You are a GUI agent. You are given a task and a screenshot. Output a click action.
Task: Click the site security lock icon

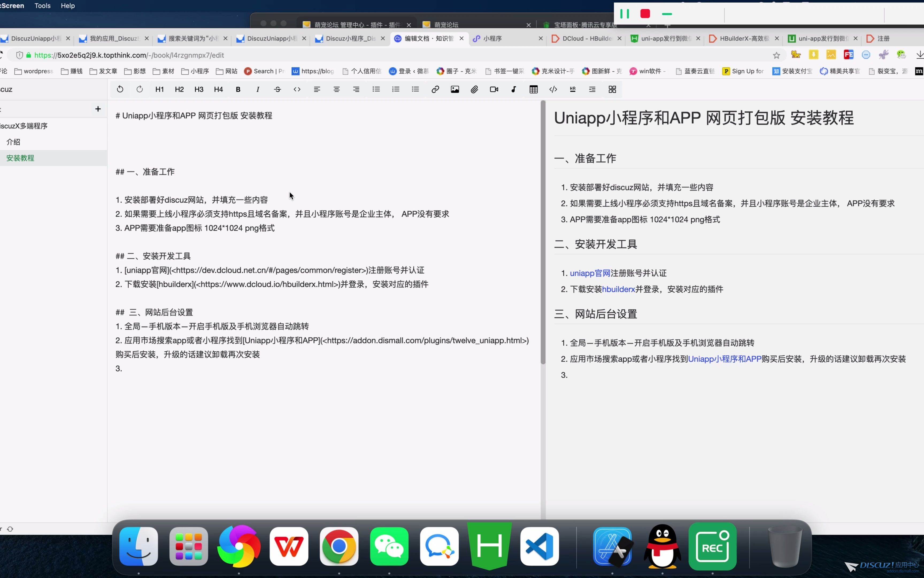pos(28,55)
